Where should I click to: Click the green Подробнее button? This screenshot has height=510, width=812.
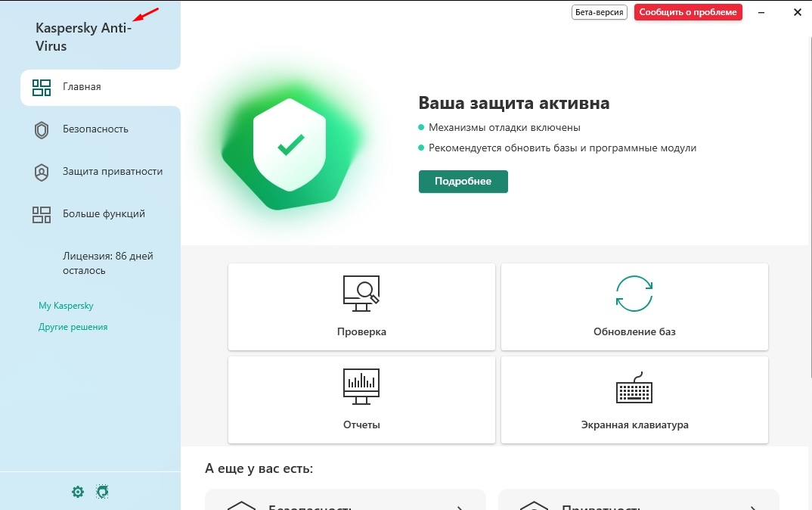point(463,182)
